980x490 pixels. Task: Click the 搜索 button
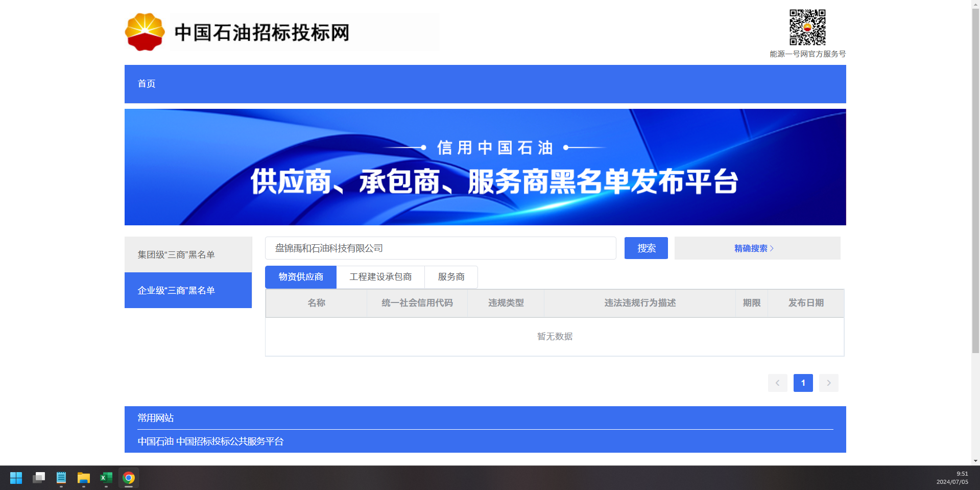[x=646, y=248]
